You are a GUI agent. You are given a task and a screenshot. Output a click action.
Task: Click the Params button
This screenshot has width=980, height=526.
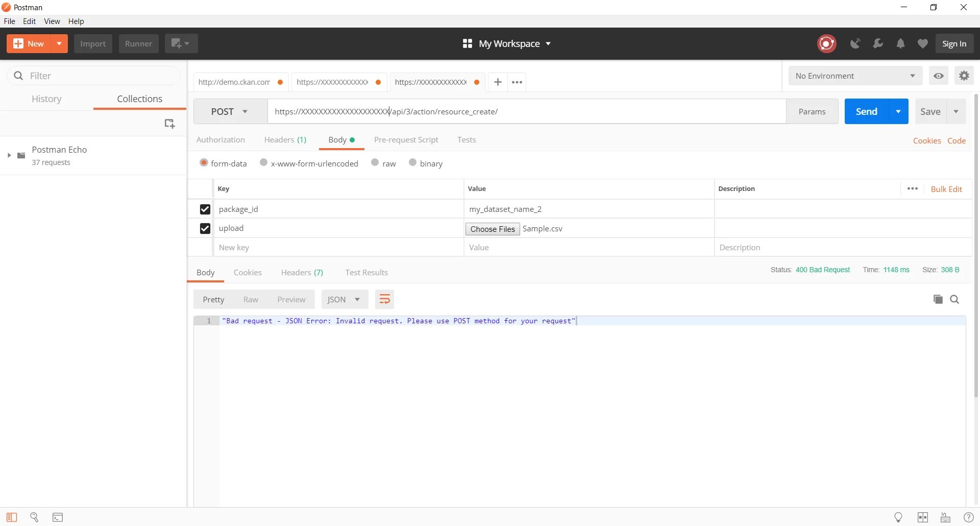[x=812, y=111]
